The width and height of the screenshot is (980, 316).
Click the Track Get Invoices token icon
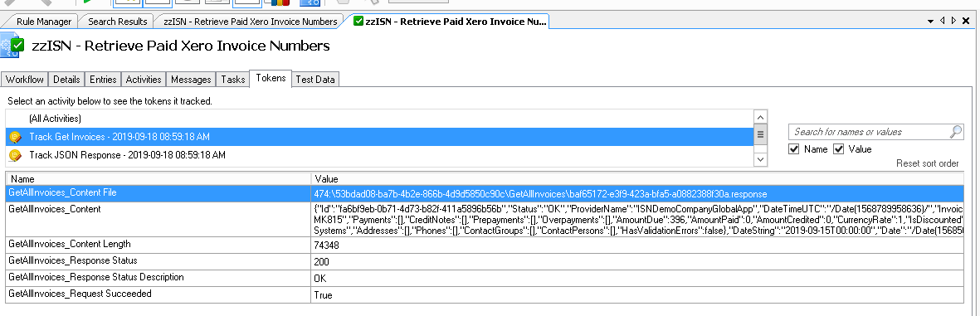pyautogui.click(x=16, y=137)
